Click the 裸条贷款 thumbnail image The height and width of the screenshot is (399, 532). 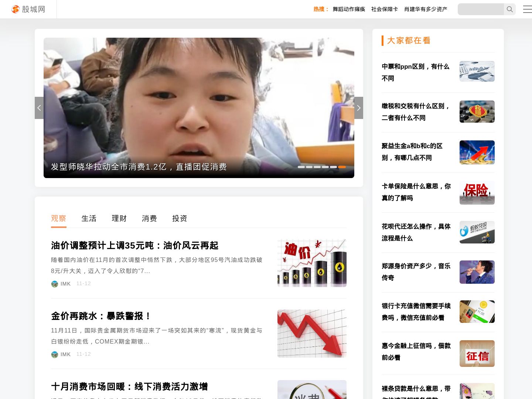[x=477, y=391]
